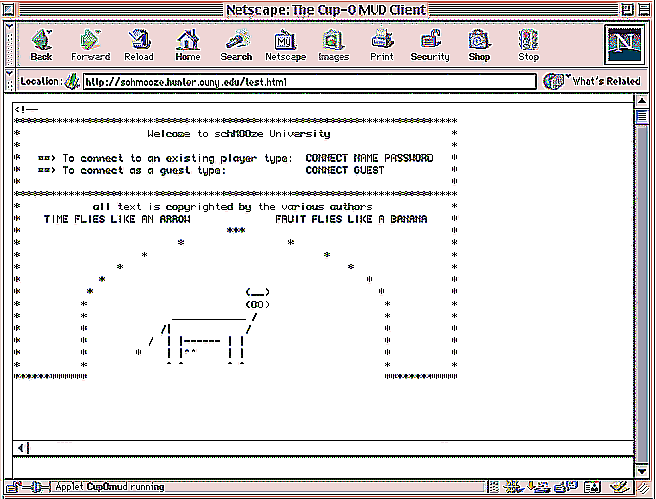Open Address Book in component bar

click(x=592, y=487)
